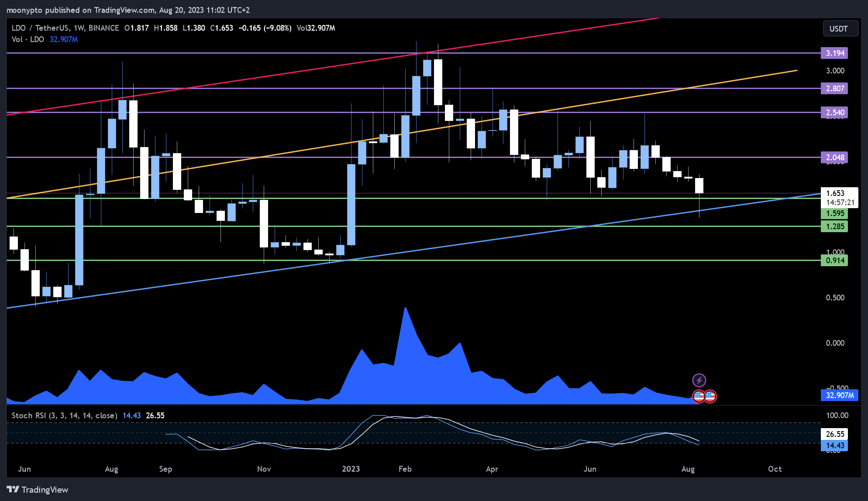Screen dimensions: 868x501
Task: Click the USDT currency button
Action: [840, 28]
